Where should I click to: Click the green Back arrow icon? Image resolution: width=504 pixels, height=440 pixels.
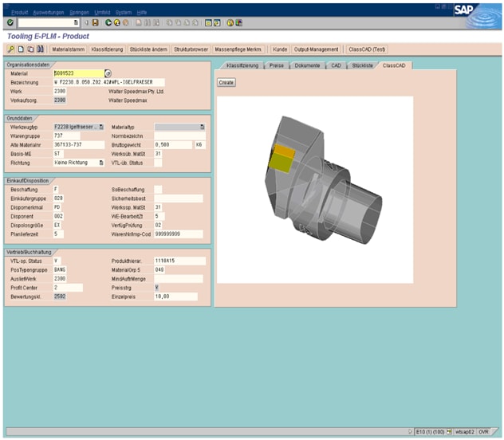pyautogui.click(x=108, y=22)
